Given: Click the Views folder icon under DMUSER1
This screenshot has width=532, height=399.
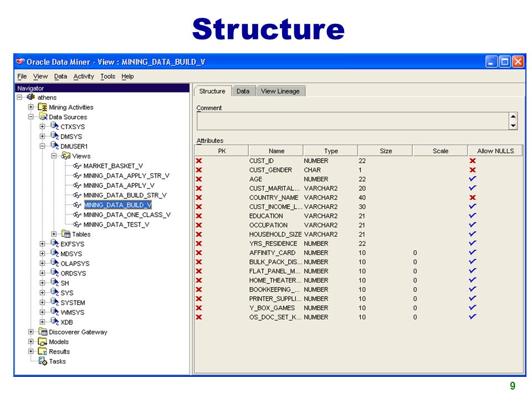Looking at the screenshot, I should click(65, 156).
